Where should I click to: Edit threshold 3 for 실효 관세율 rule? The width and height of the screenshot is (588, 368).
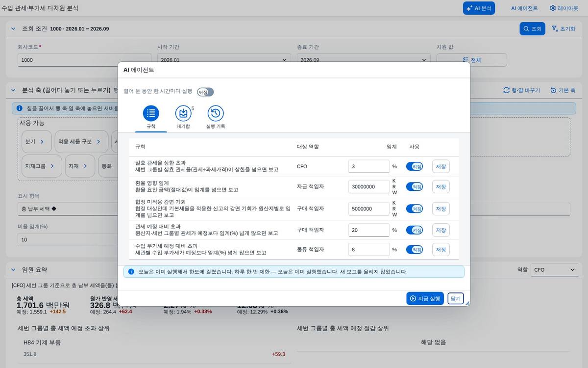tap(369, 166)
